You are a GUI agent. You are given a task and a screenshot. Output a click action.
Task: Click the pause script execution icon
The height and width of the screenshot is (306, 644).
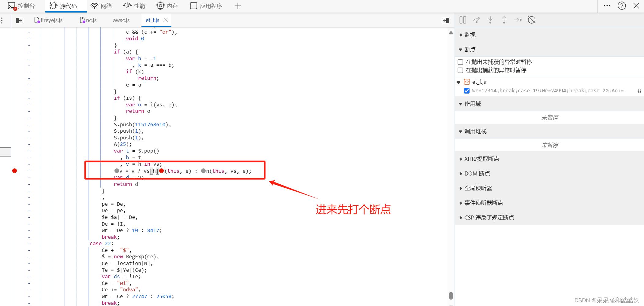click(x=463, y=20)
